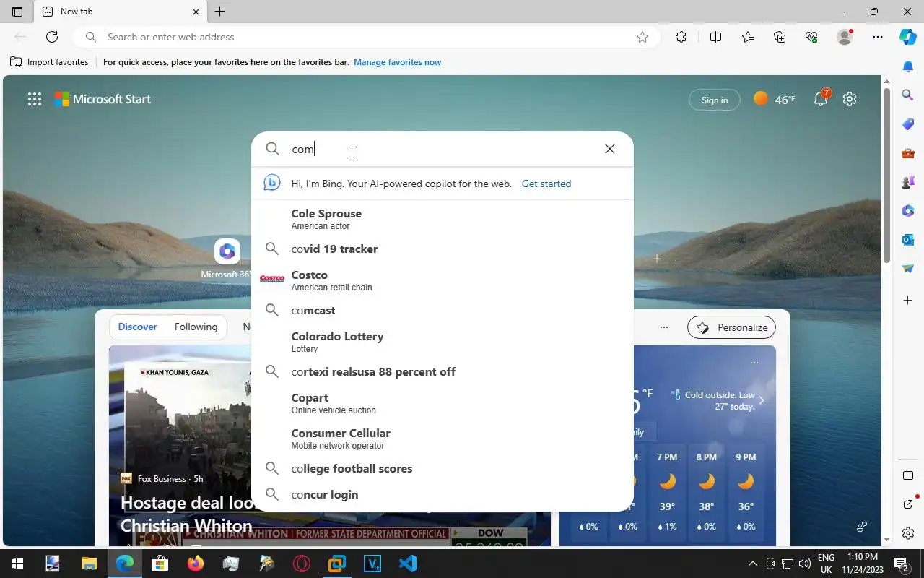This screenshot has width=924, height=578.
Task: Open Firefox from taskbar
Action: [195, 564]
